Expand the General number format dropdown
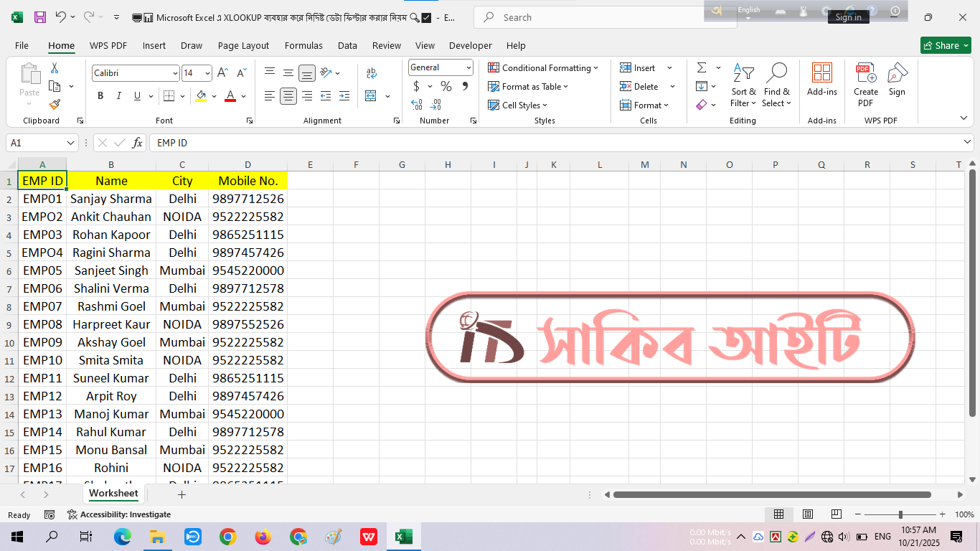The height and width of the screenshot is (551, 980). (468, 67)
